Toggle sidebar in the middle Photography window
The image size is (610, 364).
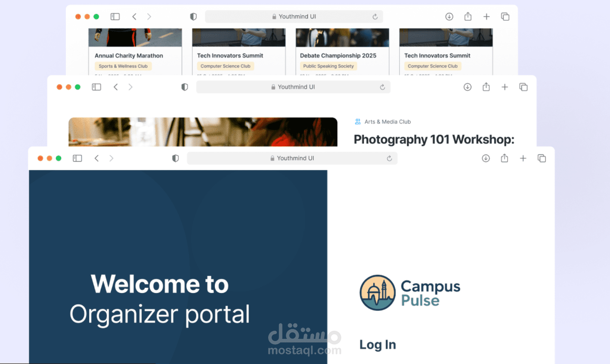click(96, 87)
